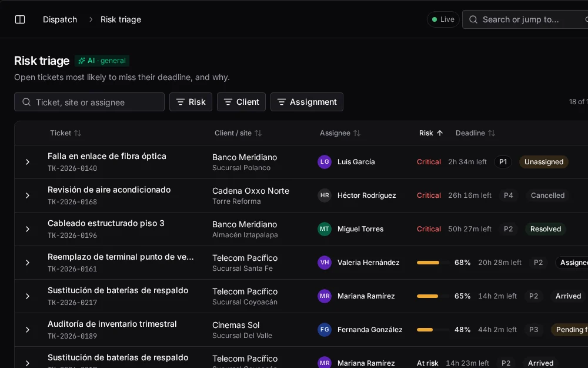This screenshot has height=368, width=588.
Task: Open the Assignment filter dropdown
Action: point(307,102)
